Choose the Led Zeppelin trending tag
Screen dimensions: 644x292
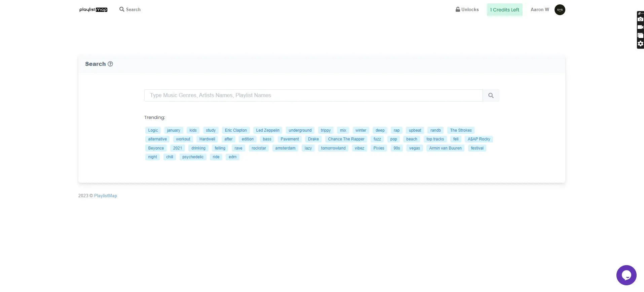click(x=268, y=130)
